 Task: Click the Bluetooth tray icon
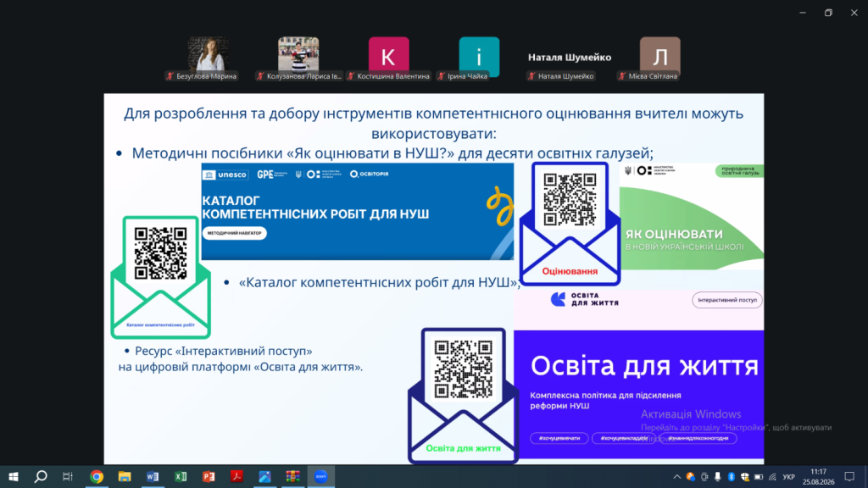point(732,477)
